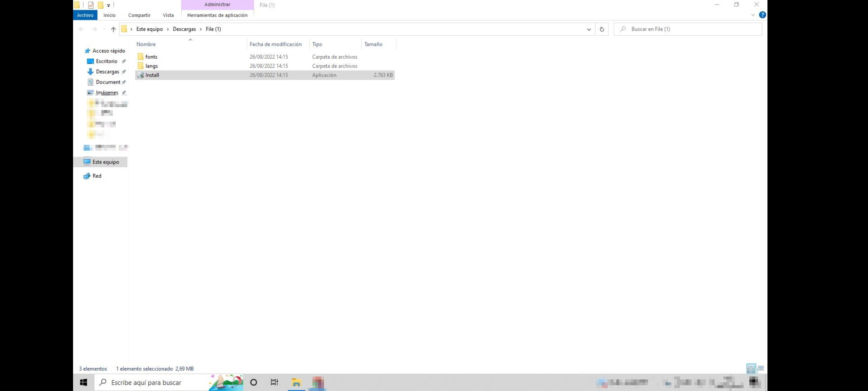Open the Task View taskbar icon
Image resolution: width=868 pixels, height=391 pixels.
click(274, 382)
